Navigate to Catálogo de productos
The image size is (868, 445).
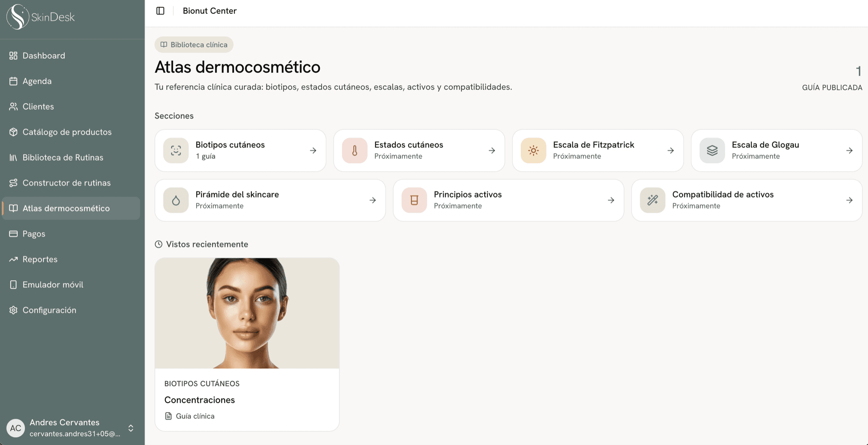click(x=71, y=132)
